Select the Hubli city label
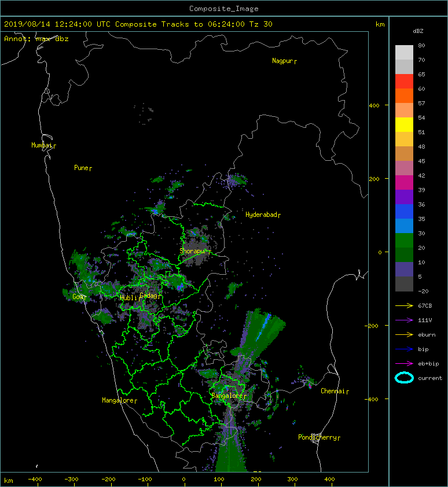 pos(130,298)
